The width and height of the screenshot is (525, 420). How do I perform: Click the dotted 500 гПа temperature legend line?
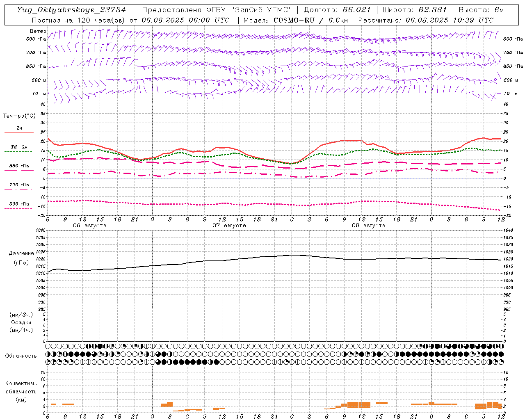pos(18,209)
